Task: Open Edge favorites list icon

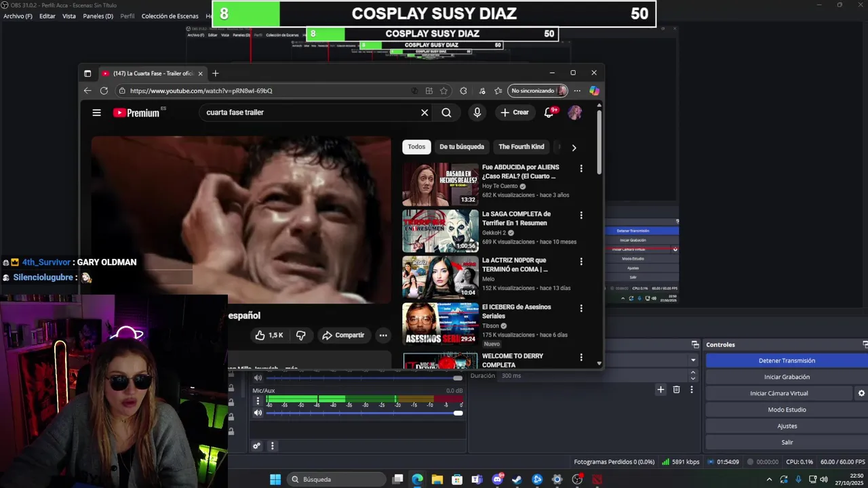Action: point(498,91)
